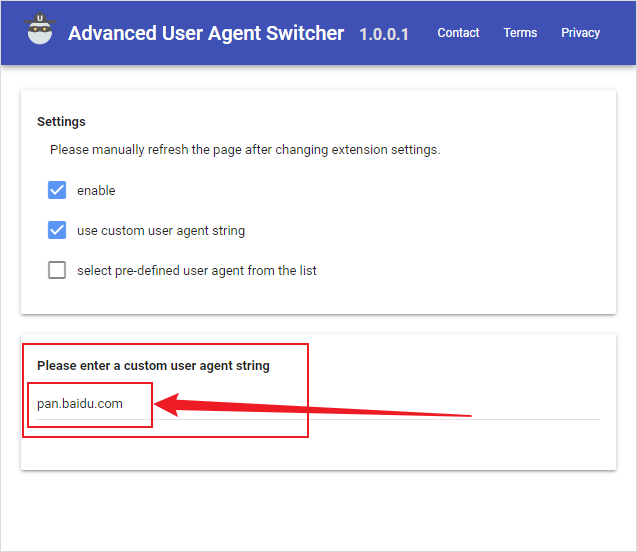Click 'select pre-defined user agent from the list' label
This screenshot has width=637, height=552.
click(x=197, y=271)
